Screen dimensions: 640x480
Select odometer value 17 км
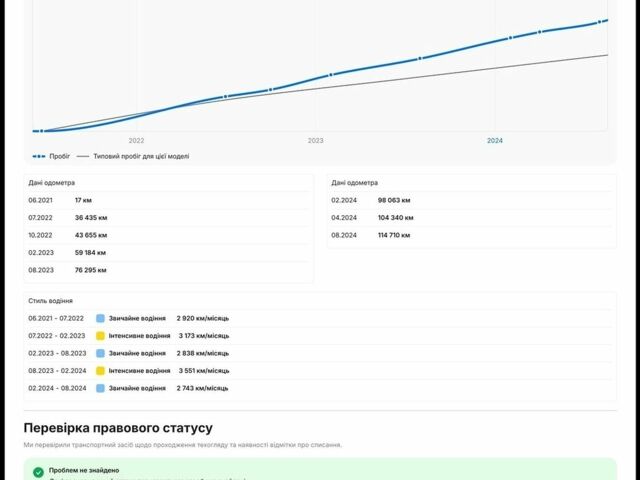pos(83,200)
